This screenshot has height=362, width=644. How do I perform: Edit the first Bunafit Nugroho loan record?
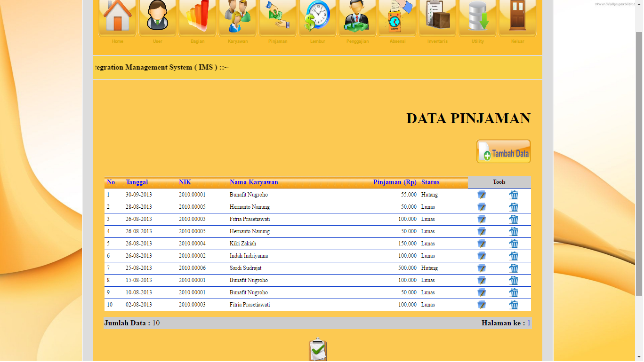point(481,194)
